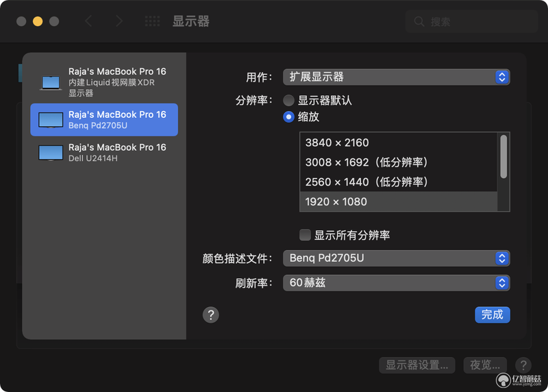Select the 缩放 radio button
Image resolution: width=548 pixels, height=392 pixels.
tap(288, 117)
